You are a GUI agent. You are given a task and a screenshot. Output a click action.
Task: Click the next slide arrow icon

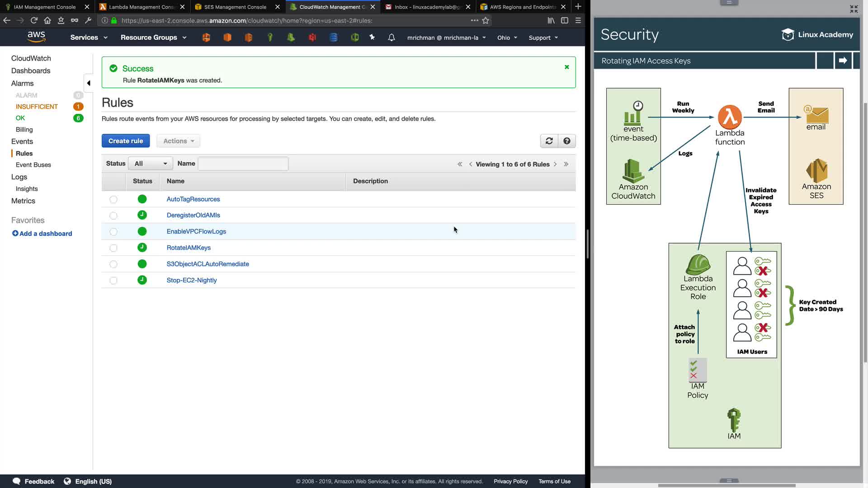coord(843,61)
